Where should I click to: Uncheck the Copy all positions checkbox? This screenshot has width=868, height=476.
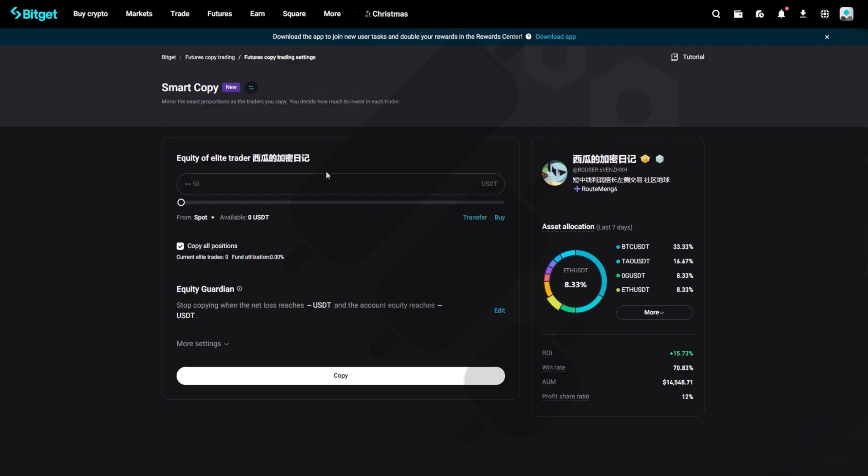pos(180,246)
